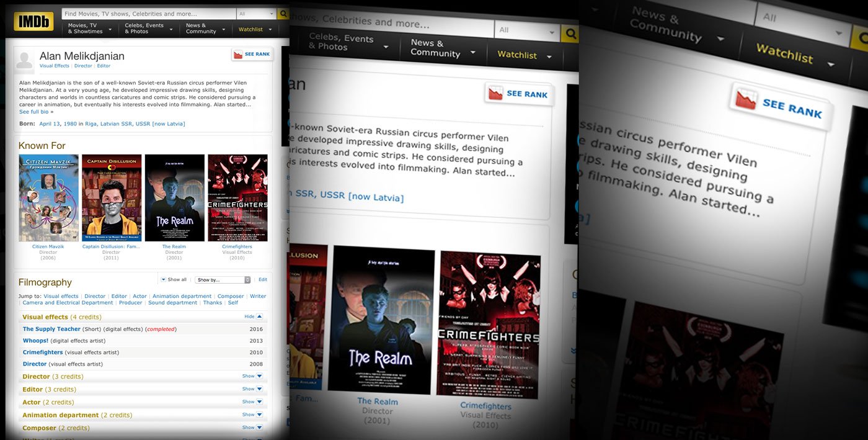Image resolution: width=868 pixels, height=440 pixels.
Task: Click the SEE RANK chart icon in the tilted right copy
Action: 746,99
